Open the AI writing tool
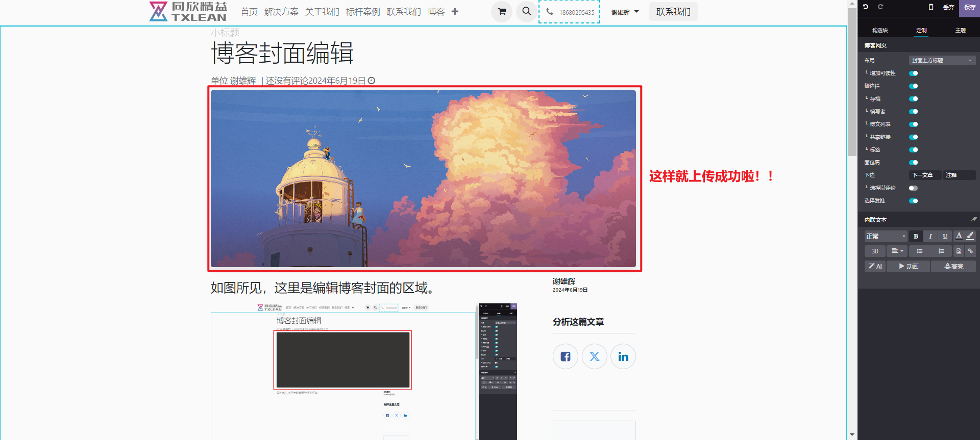This screenshot has width=980, height=440. [875, 266]
